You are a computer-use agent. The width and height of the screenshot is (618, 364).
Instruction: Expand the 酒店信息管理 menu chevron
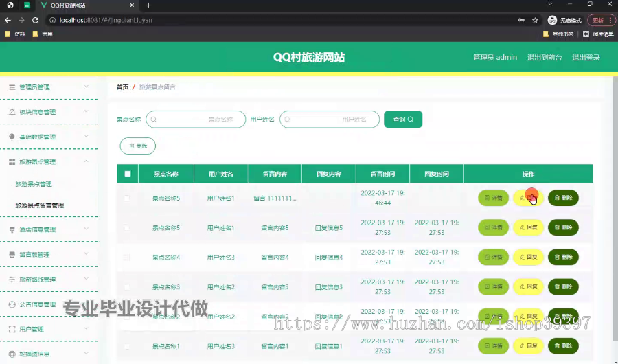click(x=87, y=229)
